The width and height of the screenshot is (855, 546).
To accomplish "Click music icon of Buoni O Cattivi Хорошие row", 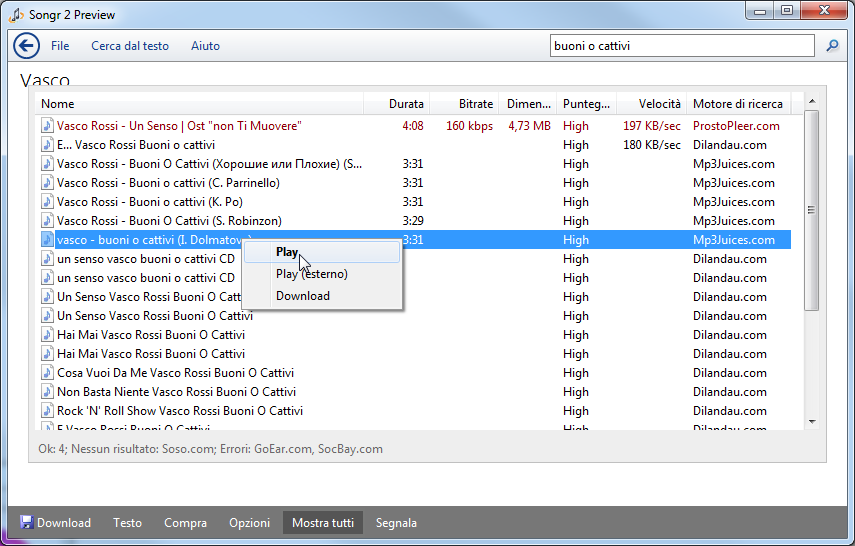I will [x=47, y=164].
